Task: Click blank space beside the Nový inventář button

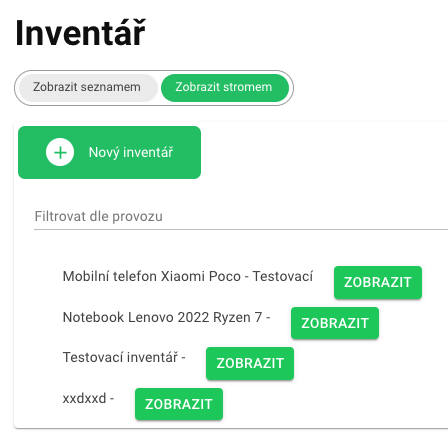Action: [x=323, y=152]
